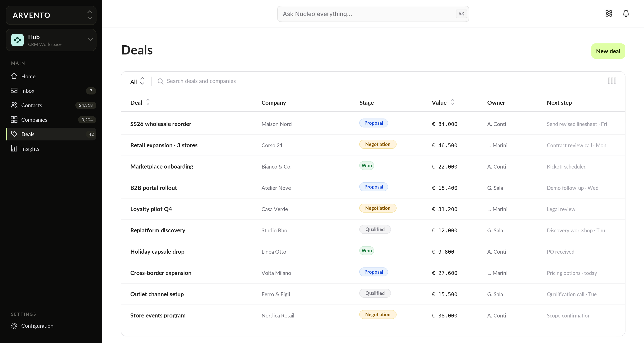Open the Outlet channel setup deal
The image size is (644, 343).
coord(157,294)
